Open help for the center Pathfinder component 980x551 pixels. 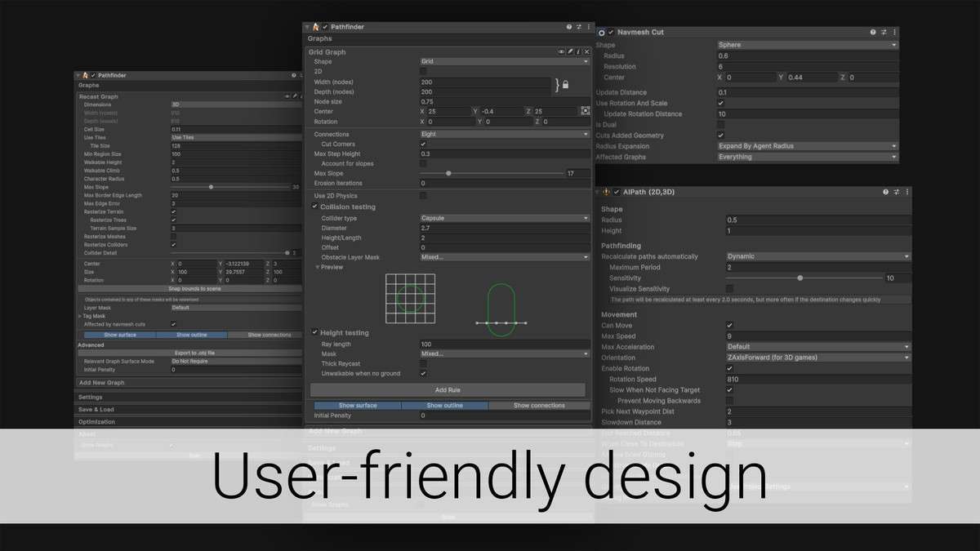coord(569,27)
